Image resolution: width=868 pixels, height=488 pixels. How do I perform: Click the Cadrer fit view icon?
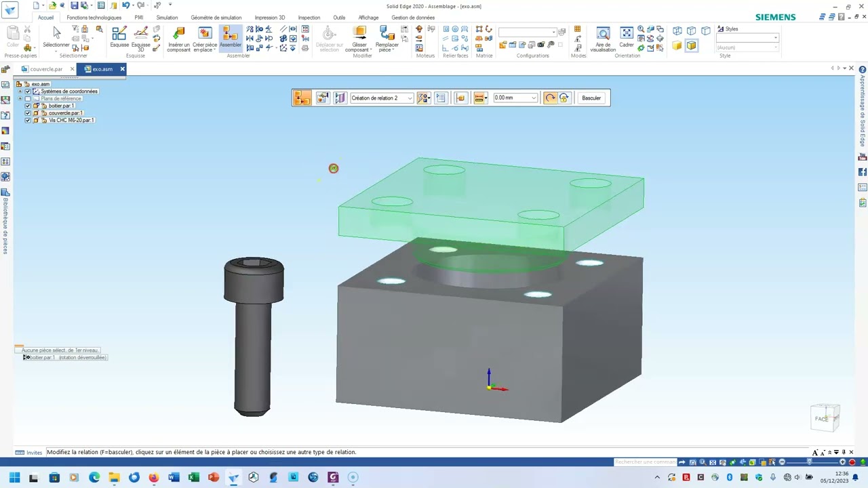(627, 38)
